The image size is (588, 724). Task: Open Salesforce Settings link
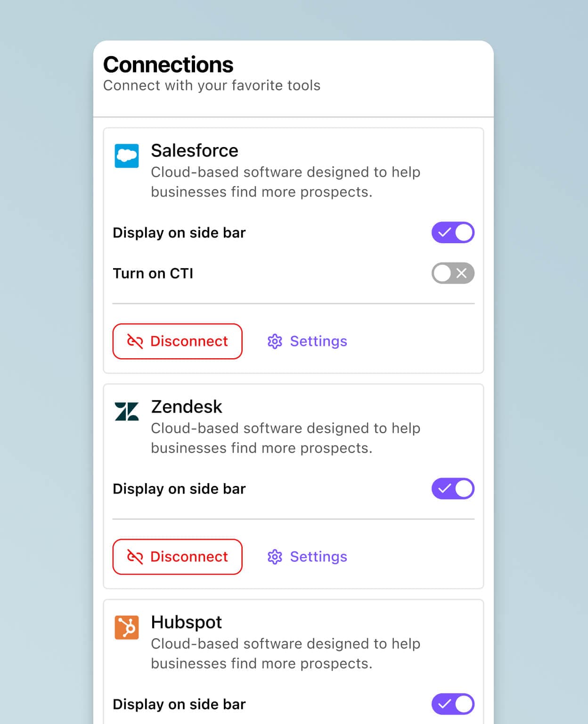(x=318, y=341)
